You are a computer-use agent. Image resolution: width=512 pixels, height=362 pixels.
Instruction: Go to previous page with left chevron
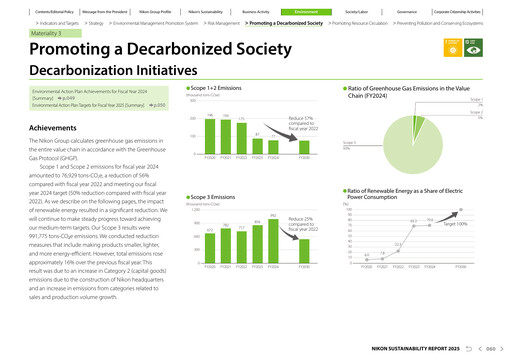tap(480, 349)
